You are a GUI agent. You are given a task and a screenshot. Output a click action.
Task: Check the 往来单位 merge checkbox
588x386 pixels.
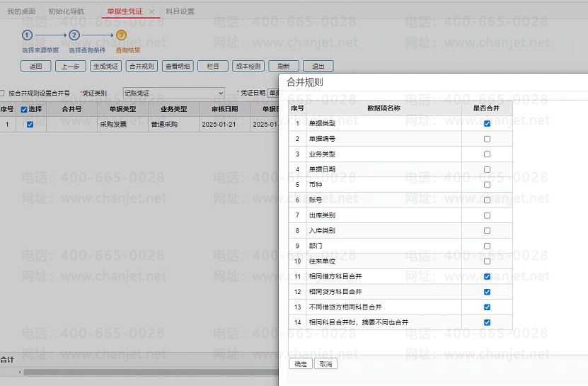pos(487,261)
